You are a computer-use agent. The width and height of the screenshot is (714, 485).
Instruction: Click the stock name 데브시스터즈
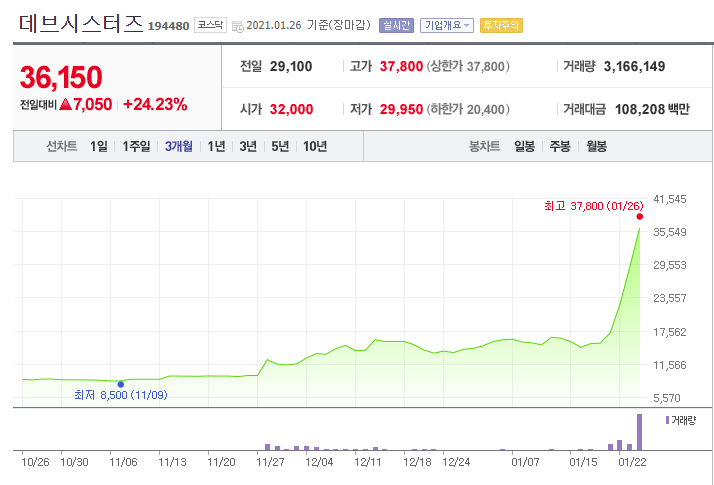[81, 23]
